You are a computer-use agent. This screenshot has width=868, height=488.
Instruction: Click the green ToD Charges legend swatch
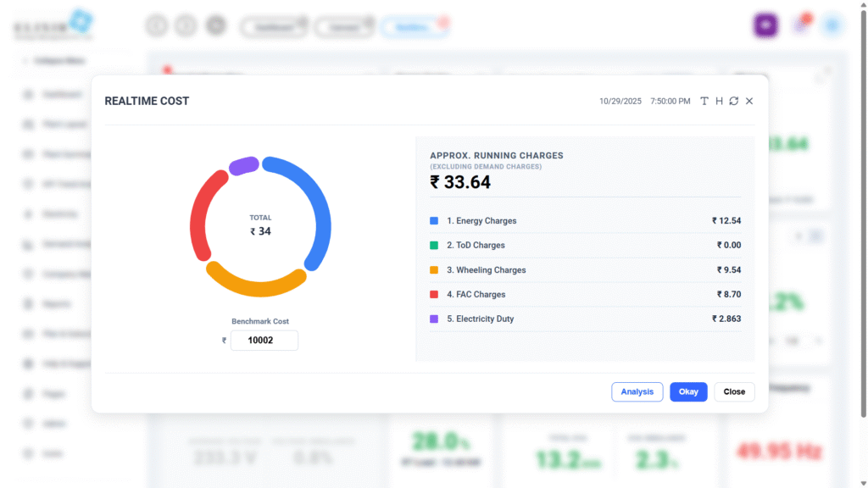[434, 246]
